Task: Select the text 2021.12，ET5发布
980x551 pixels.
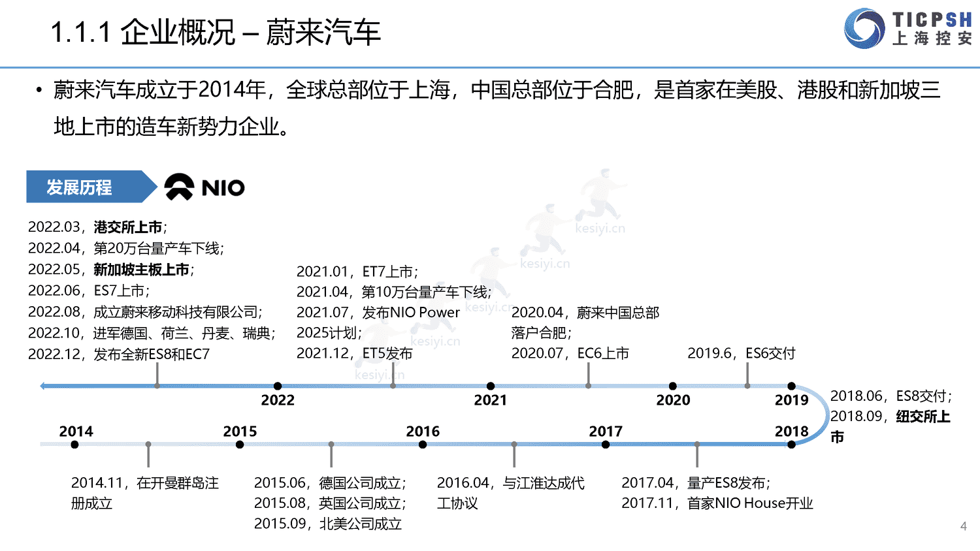Action: 355,353
